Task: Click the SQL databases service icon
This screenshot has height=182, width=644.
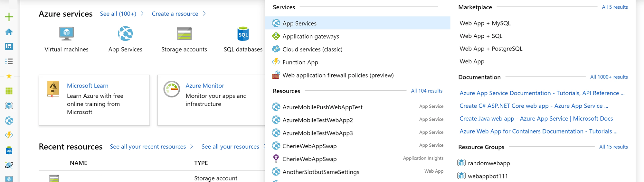Action: tap(243, 34)
